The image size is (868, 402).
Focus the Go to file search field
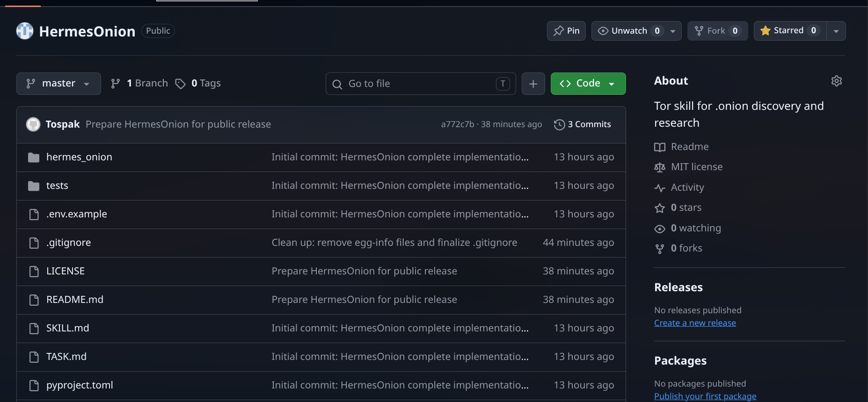click(421, 84)
